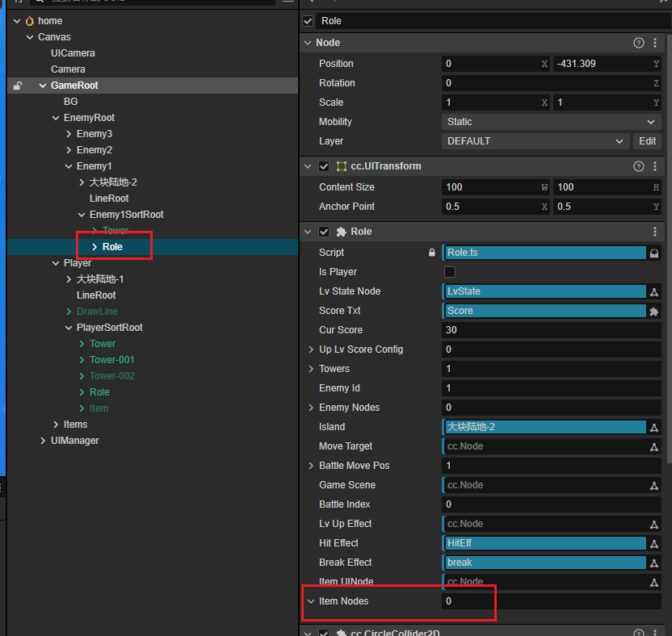The height and width of the screenshot is (636, 672).
Task: Expand the Enemy2 node
Action: click(x=69, y=150)
